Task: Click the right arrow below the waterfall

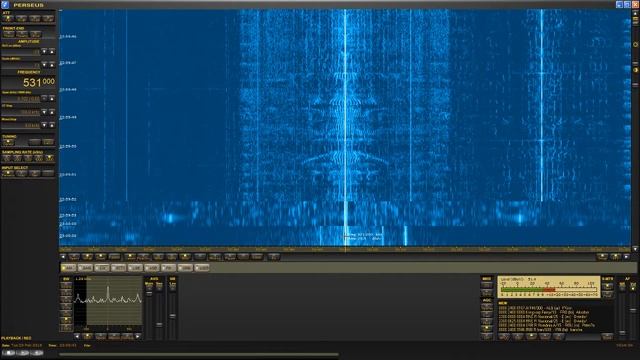Action: [627, 257]
